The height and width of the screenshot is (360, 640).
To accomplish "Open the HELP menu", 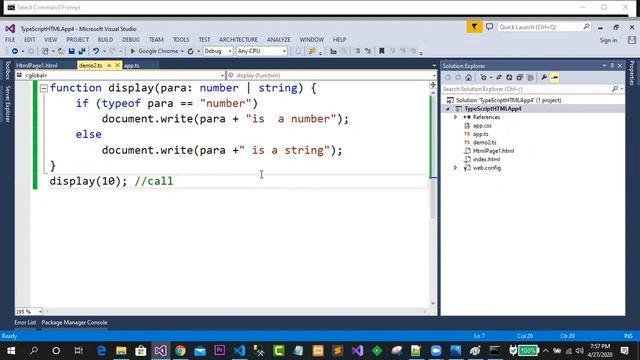I will (x=340, y=40).
